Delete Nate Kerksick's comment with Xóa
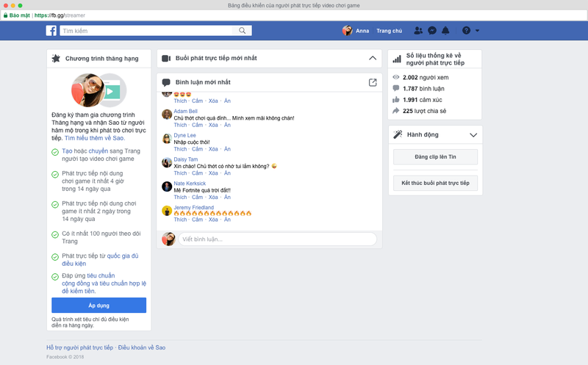The image size is (588, 365). coord(213,197)
